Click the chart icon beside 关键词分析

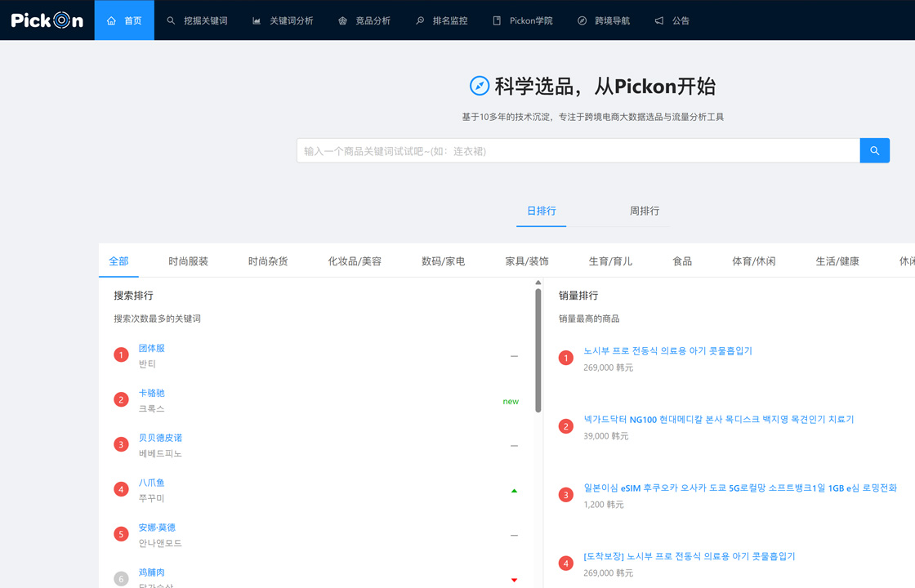coord(257,21)
